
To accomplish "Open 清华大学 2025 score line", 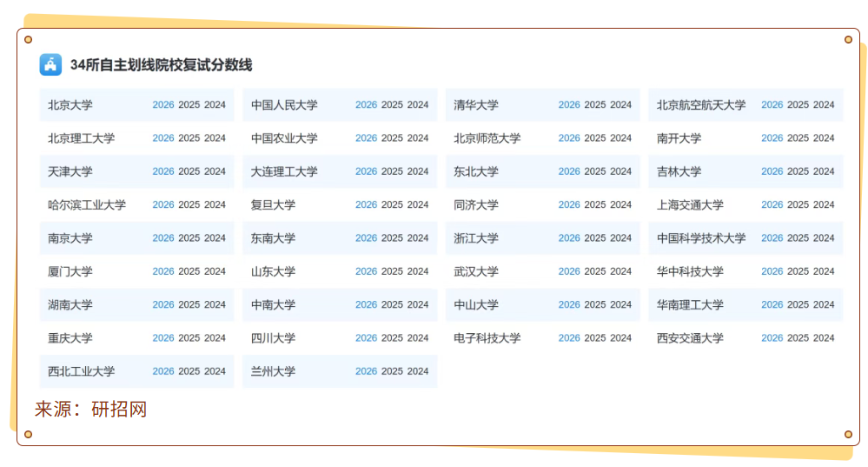I will pos(595,104).
